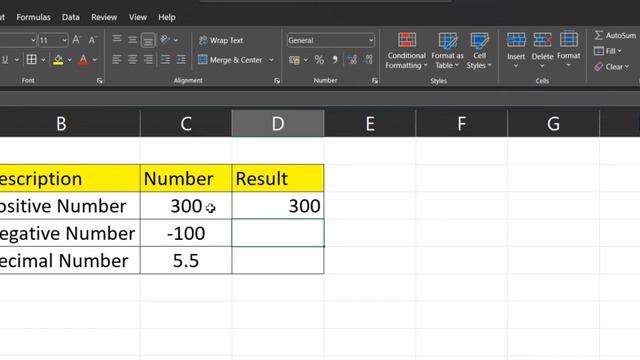The image size is (640, 360).
Task: Click Increase Indent icon
Action: pos(181,60)
